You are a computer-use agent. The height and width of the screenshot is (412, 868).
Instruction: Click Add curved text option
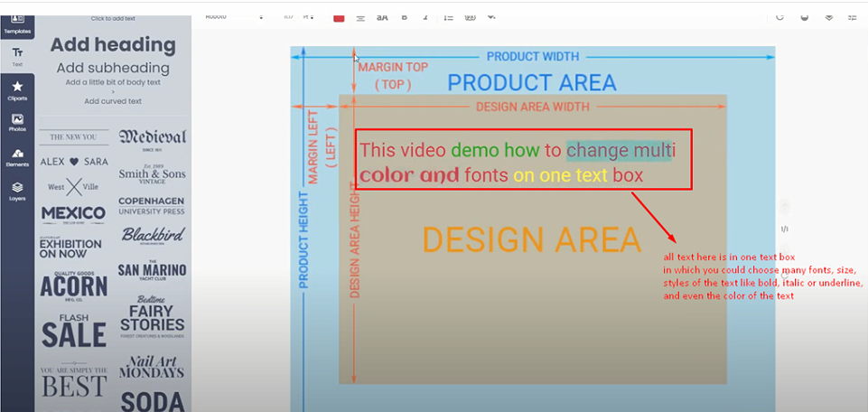click(x=113, y=101)
